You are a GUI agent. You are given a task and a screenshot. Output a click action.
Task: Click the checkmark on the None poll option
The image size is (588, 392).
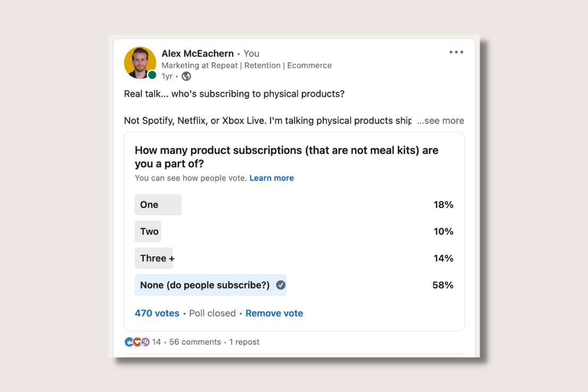coord(281,284)
